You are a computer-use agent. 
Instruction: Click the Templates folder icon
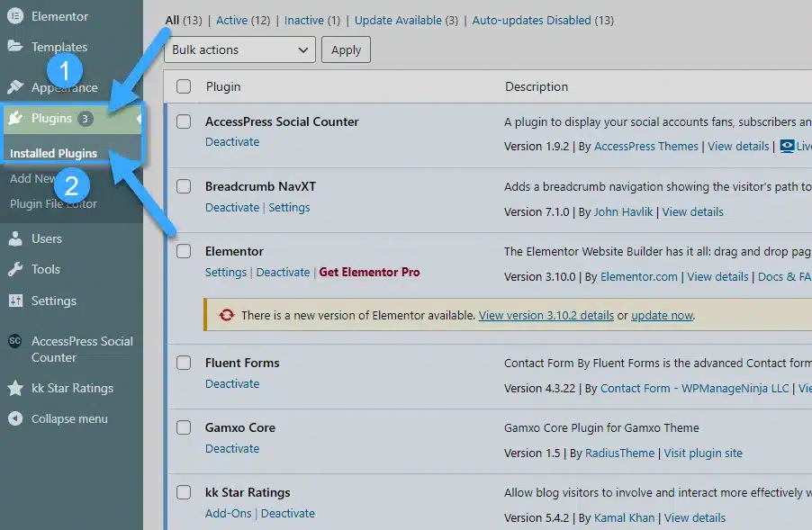[x=15, y=47]
